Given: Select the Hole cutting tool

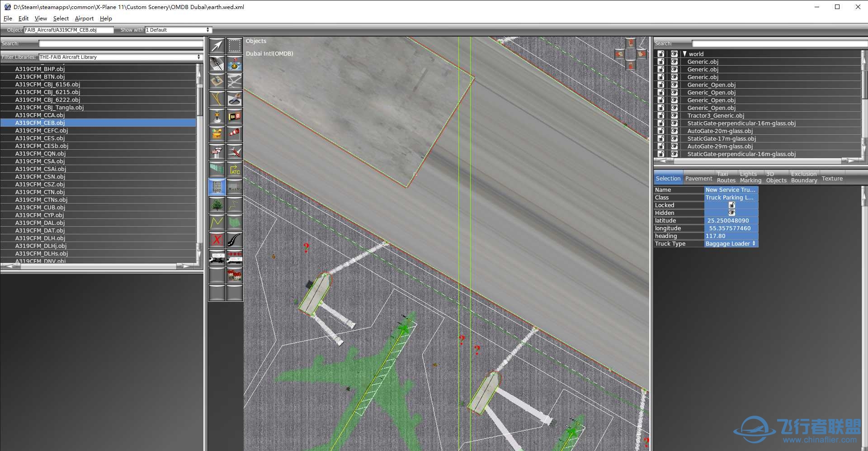Looking at the screenshot, I should (x=235, y=99).
